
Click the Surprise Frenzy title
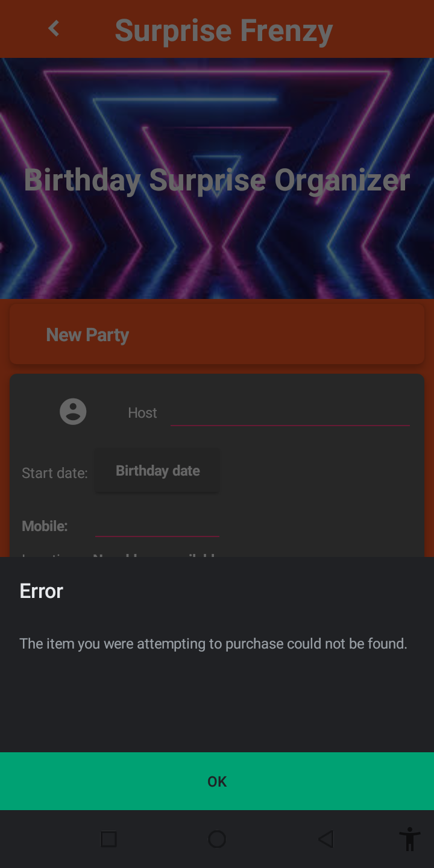click(224, 30)
